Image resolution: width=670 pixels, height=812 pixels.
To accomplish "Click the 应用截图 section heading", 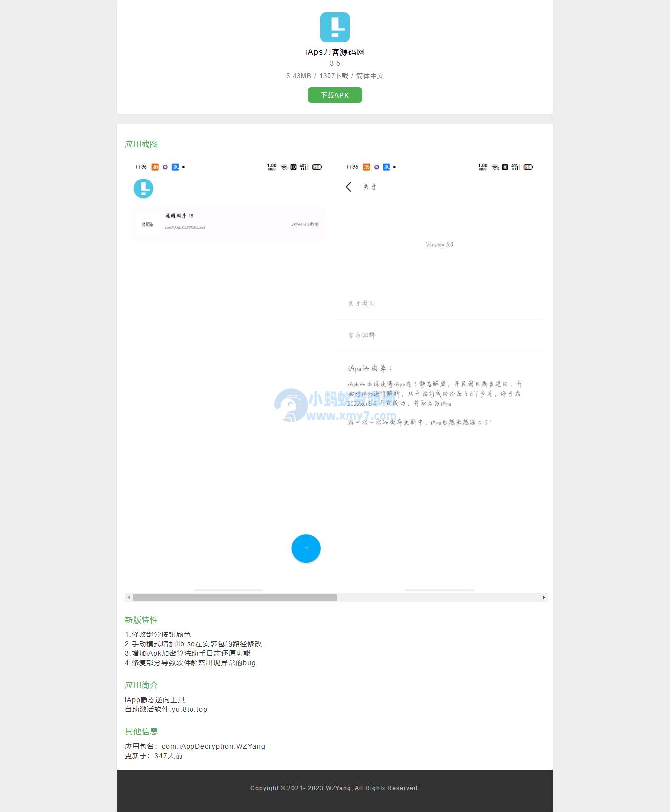I will [141, 144].
